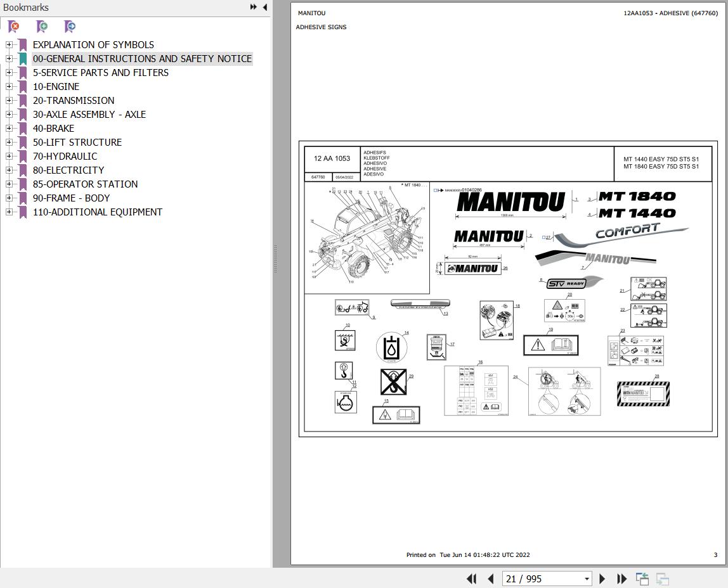The image size is (728, 588).
Task: Go to the previous page
Action: (491, 578)
